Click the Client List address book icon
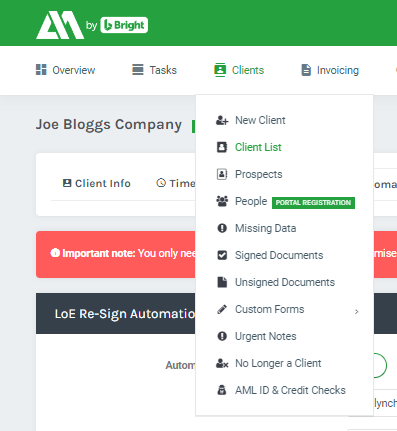The image size is (397, 431). point(222,147)
